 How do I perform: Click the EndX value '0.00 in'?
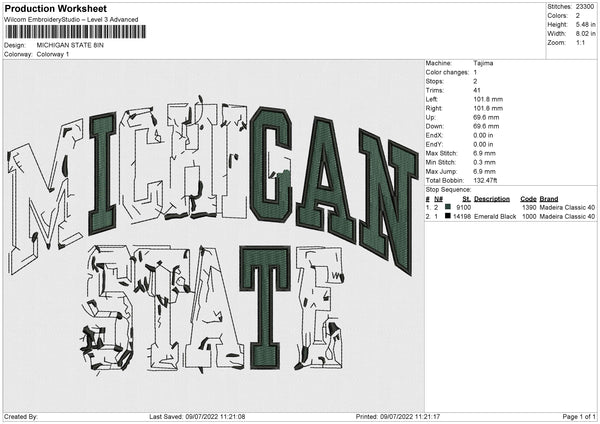click(483, 135)
